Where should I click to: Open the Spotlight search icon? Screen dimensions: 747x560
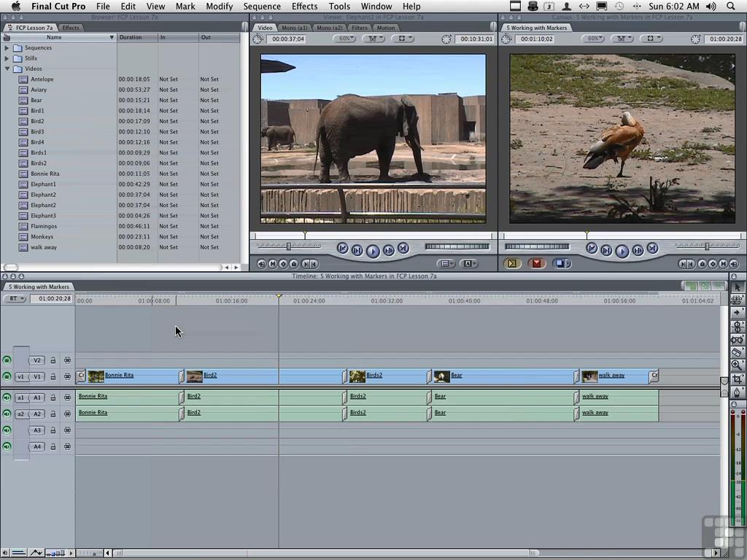(x=731, y=6)
